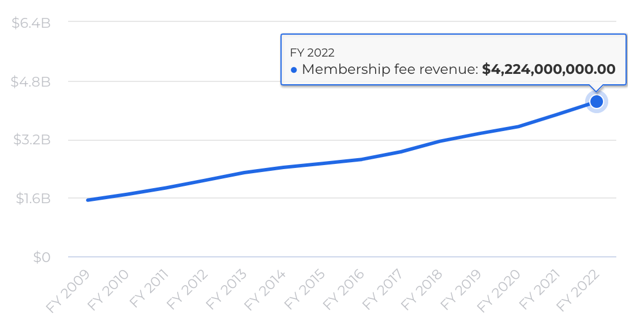Click the FY 2021 axis label

coord(540,290)
